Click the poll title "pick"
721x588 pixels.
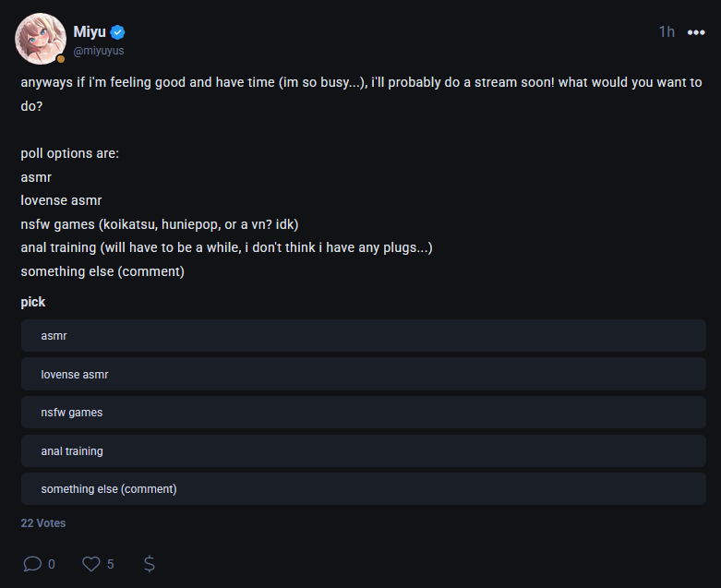(x=33, y=302)
